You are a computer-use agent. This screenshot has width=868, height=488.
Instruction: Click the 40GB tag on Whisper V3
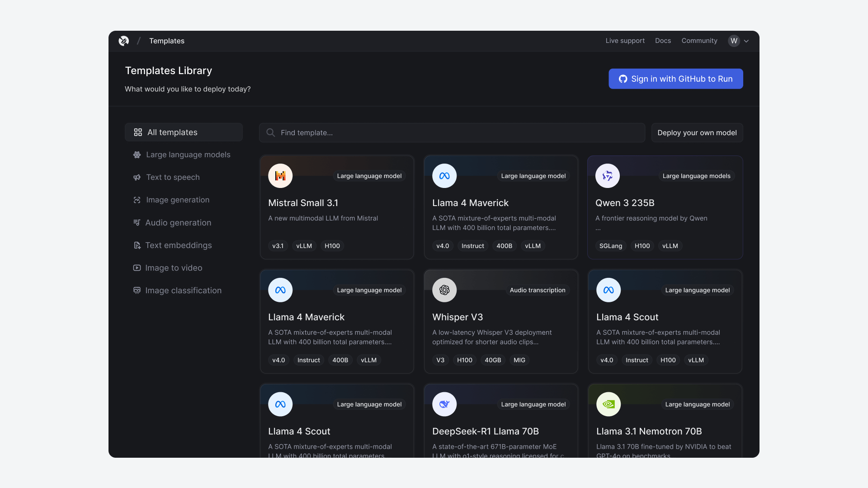[x=493, y=360]
